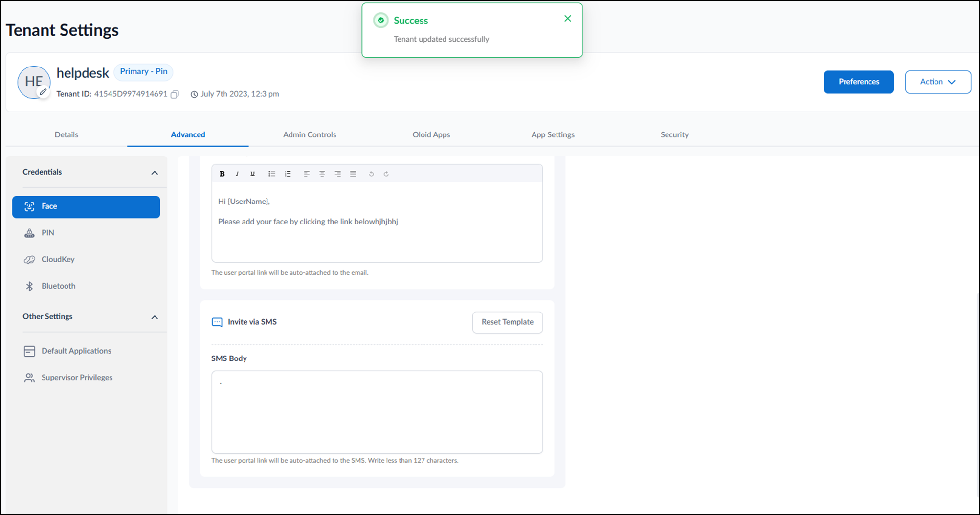Viewport: 980px width, 515px height.
Task: Select the Advanced tab
Action: (x=188, y=134)
